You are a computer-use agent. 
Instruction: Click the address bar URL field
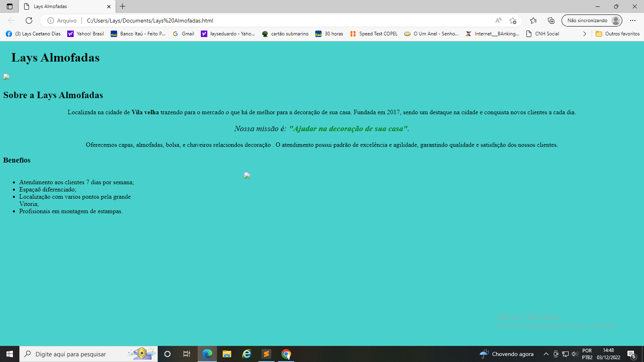click(x=282, y=21)
